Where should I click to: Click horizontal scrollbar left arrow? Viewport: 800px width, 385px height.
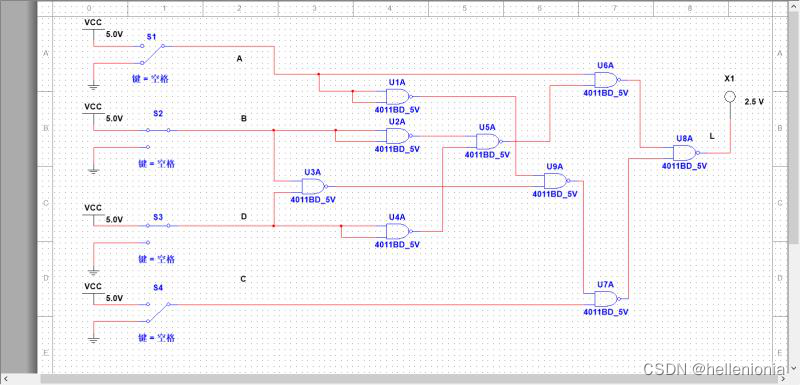(6, 379)
